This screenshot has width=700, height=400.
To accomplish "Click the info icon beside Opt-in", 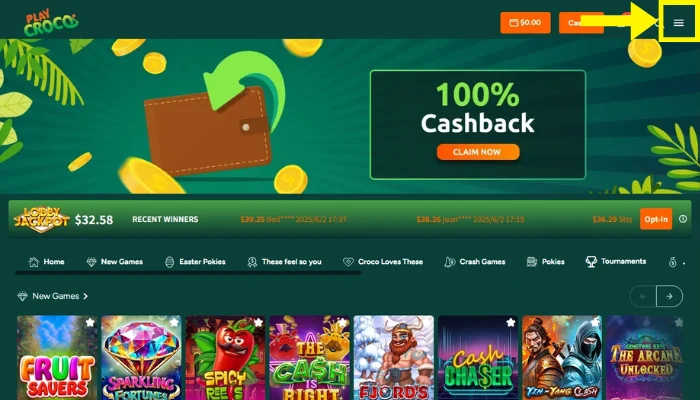I will point(683,219).
